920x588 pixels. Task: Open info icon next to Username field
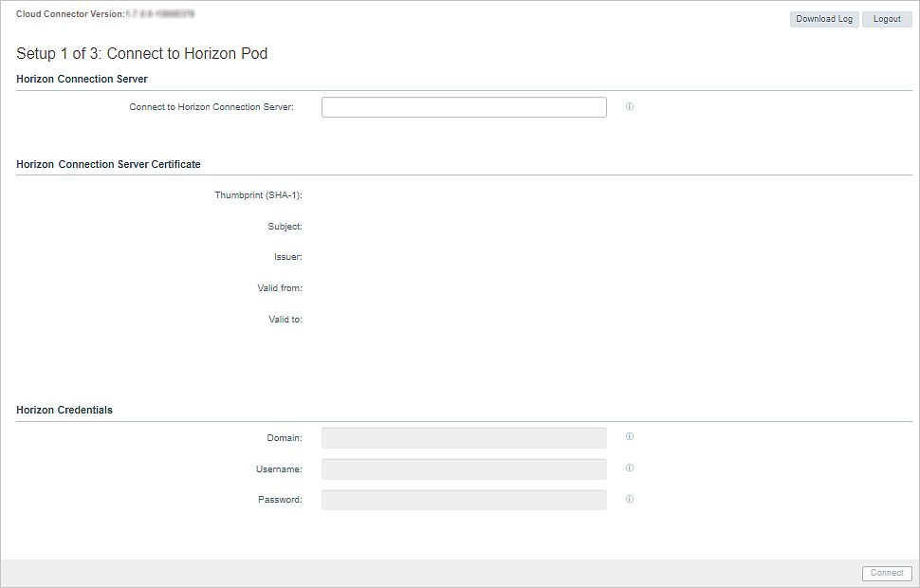[630, 468]
